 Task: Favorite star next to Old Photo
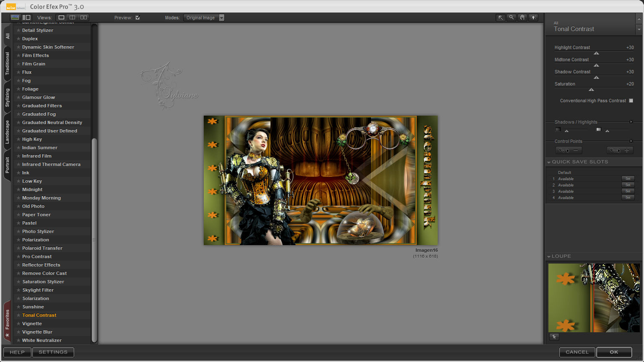18,206
